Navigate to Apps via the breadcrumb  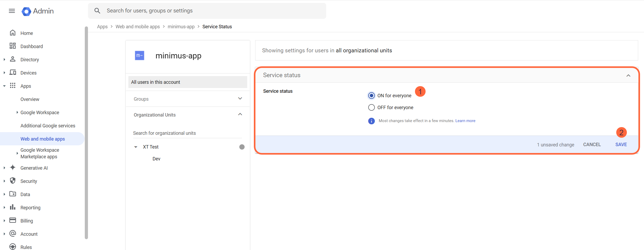(102, 26)
